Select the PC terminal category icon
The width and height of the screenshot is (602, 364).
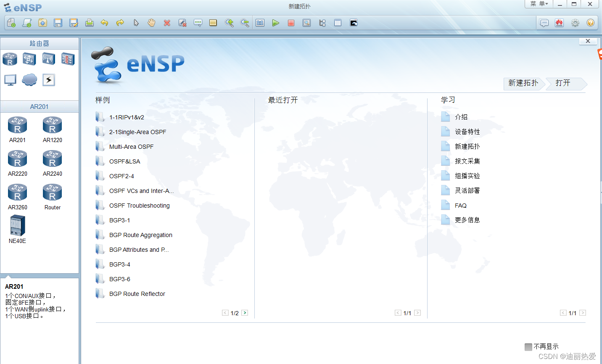[10, 79]
